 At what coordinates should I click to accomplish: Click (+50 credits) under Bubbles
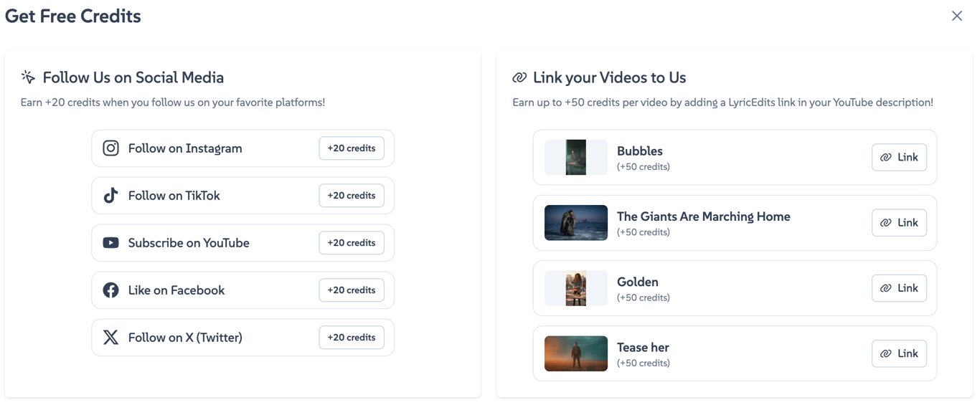[644, 167]
